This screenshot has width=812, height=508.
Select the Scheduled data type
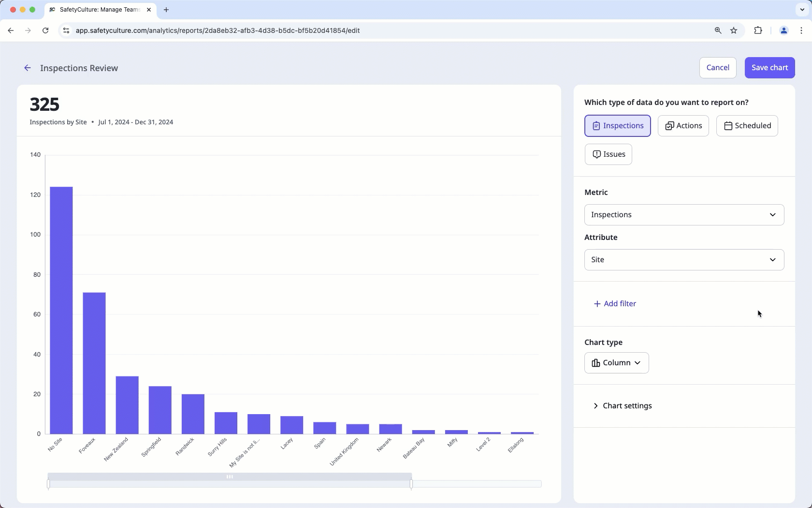(x=747, y=126)
